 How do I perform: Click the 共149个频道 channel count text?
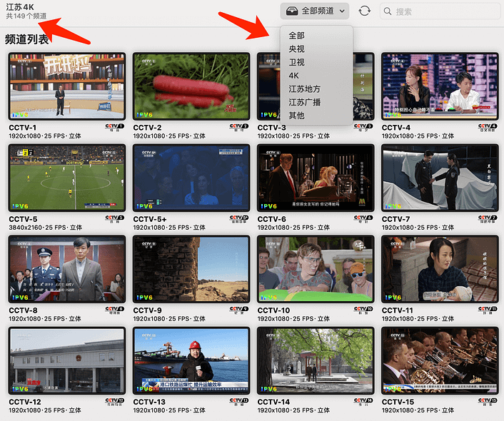[x=26, y=16]
